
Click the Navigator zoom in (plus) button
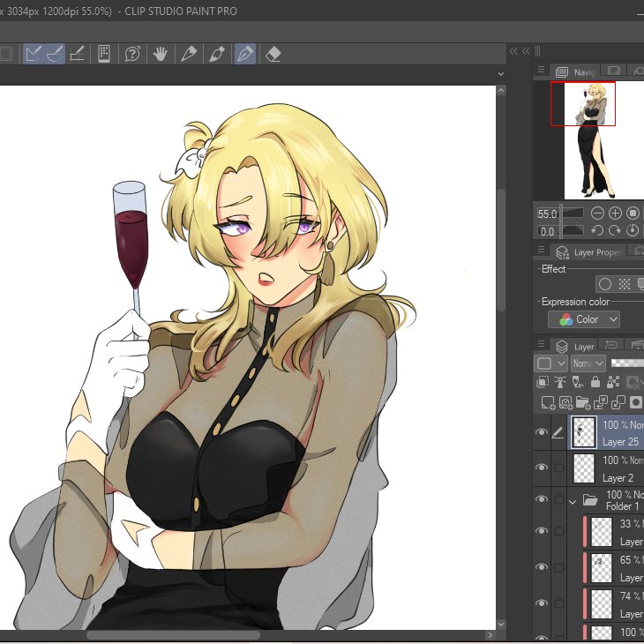[x=615, y=213]
